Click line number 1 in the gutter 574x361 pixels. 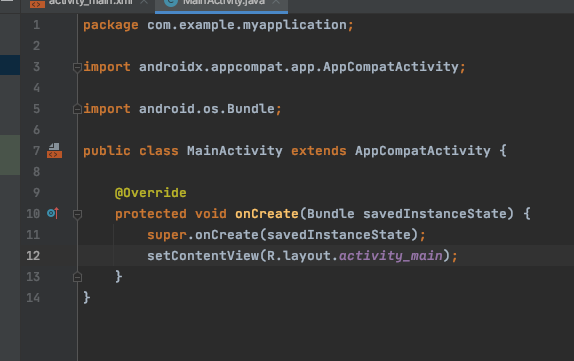click(x=36, y=25)
